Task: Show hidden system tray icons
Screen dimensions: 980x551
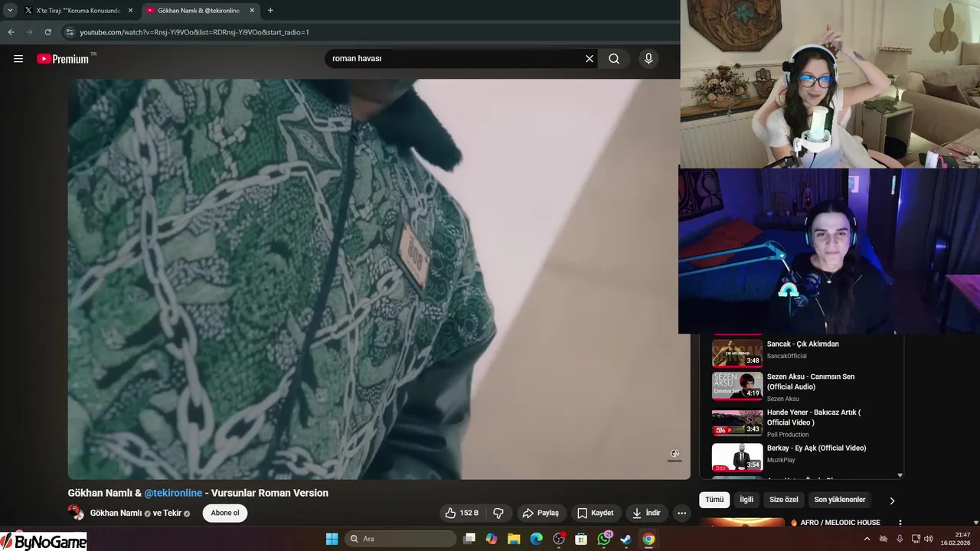Action: [867, 539]
